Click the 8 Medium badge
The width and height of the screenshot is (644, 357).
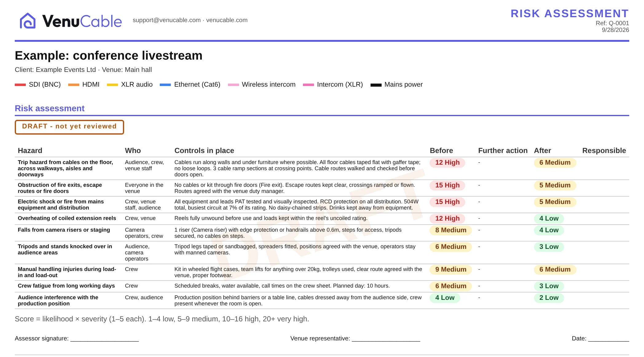(x=451, y=230)
